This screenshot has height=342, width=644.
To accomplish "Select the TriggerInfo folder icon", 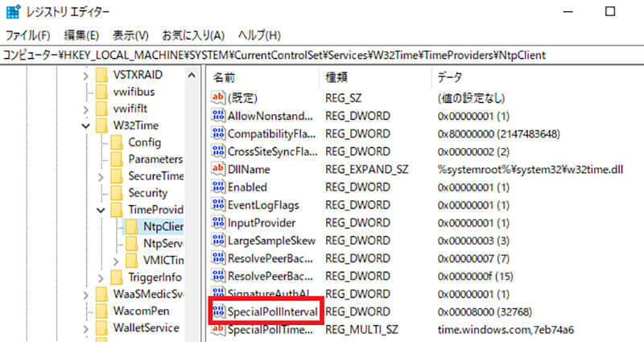I will (117, 277).
